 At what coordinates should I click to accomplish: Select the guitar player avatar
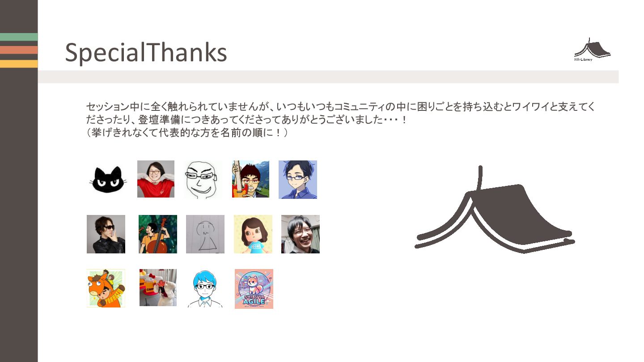[x=250, y=179]
